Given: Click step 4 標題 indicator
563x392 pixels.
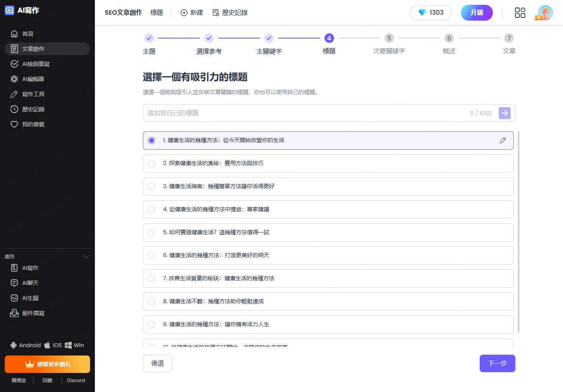Looking at the screenshot, I should point(329,38).
